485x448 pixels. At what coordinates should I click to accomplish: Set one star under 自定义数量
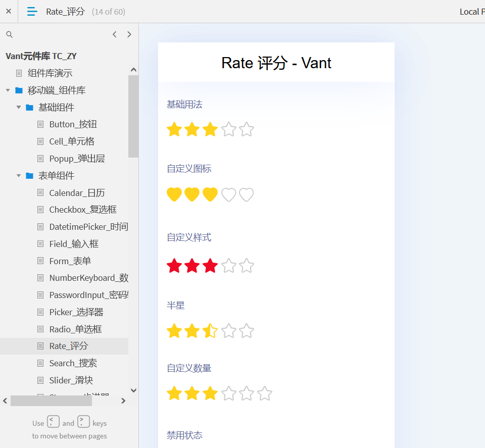click(x=174, y=393)
